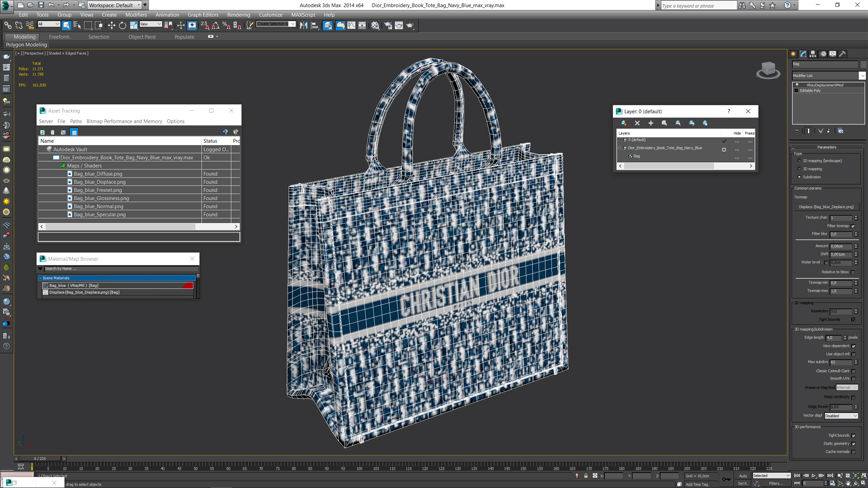868x488 pixels.
Task: Click Bitmap Performance and Memory menu
Action: coord(124,121)
